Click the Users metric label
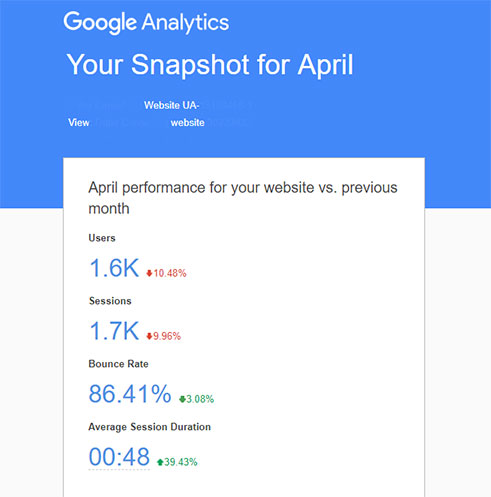 (102, 238)
